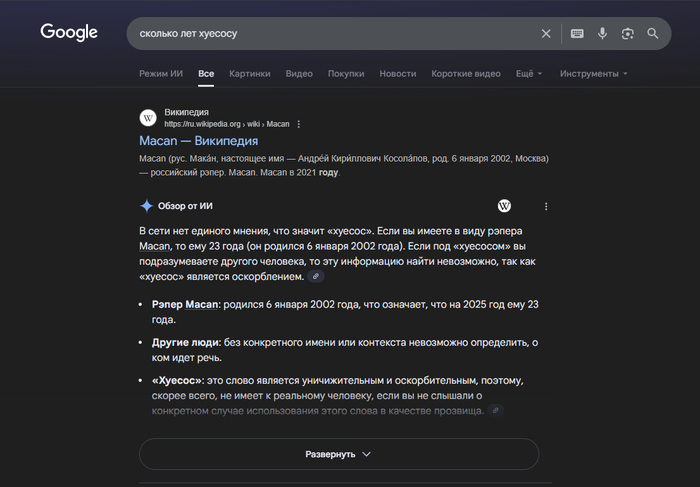Click the magnifying glass search icon
Viewport: 700px width, 487px height.
coord(653,33)
